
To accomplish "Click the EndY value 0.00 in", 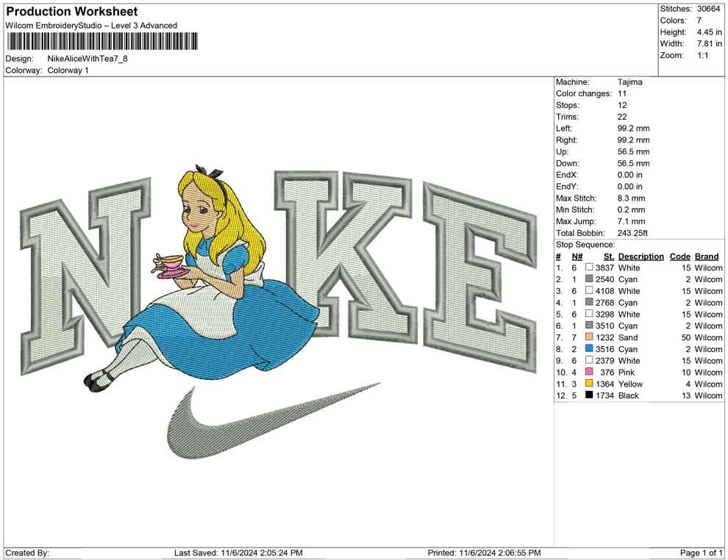I will coord(630,187).
